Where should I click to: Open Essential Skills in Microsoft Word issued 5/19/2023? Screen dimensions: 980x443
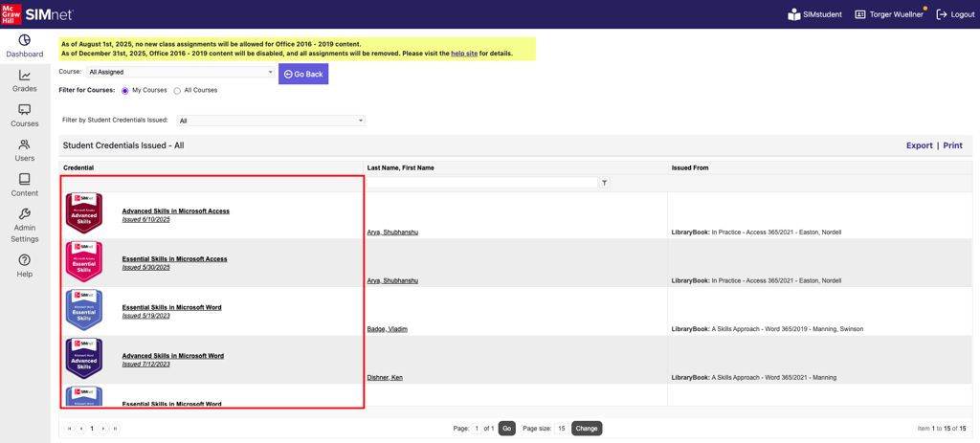tap(171, 307)
